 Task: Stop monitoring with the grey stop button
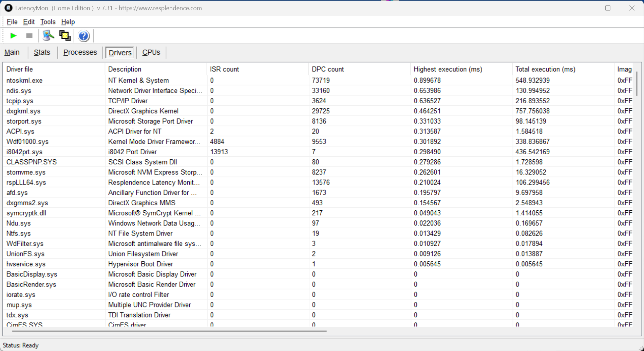[29, 36]
